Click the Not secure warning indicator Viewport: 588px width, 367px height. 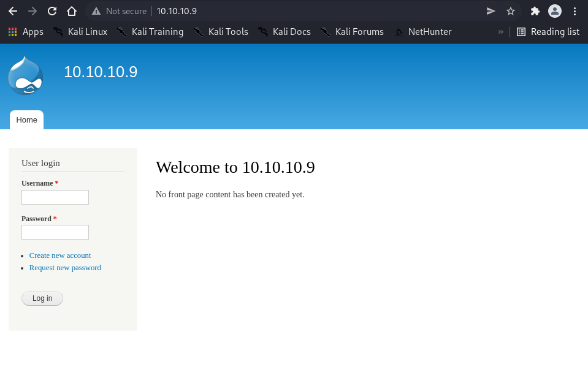tap(120, 11)
